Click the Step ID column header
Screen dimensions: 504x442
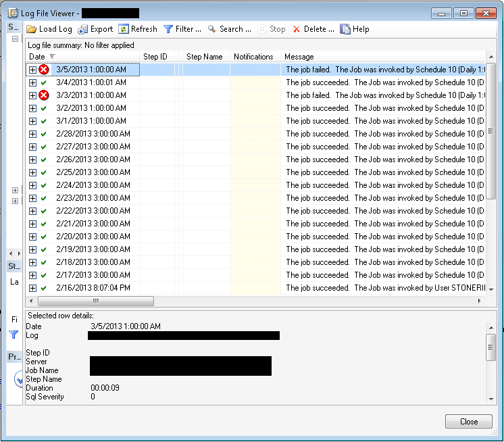click(x=157, y=57)
